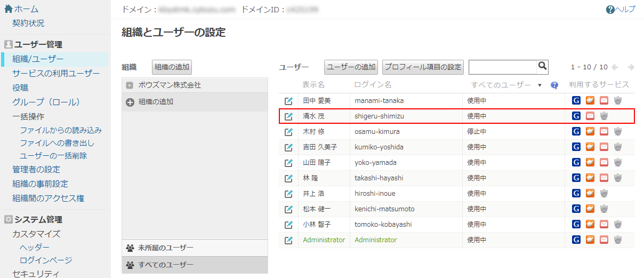This screenshot has width=644, height=278.
Task: Edit the Administrator user via pencil icon
Action: point(288,240)
